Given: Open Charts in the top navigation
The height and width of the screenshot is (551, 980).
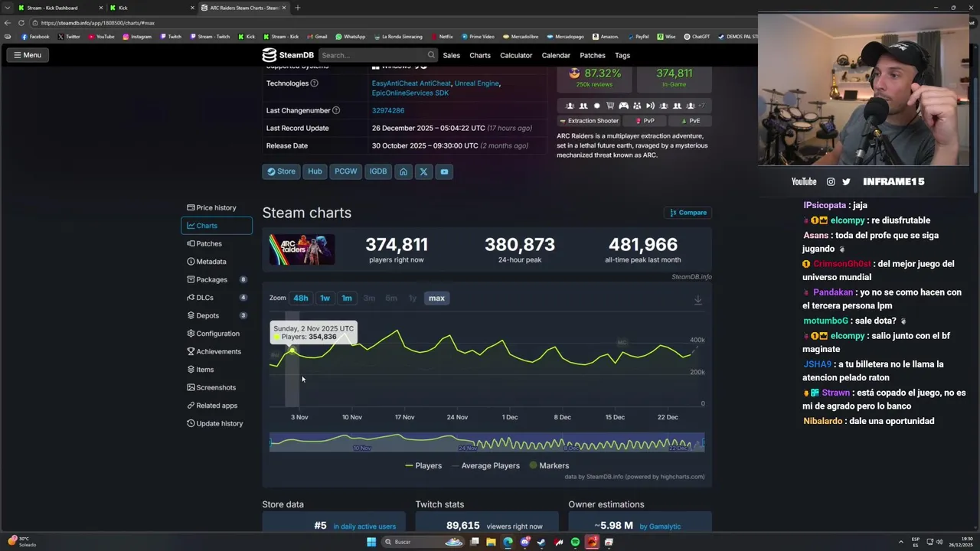Looking at the screenshot, I should pos(480,55).
